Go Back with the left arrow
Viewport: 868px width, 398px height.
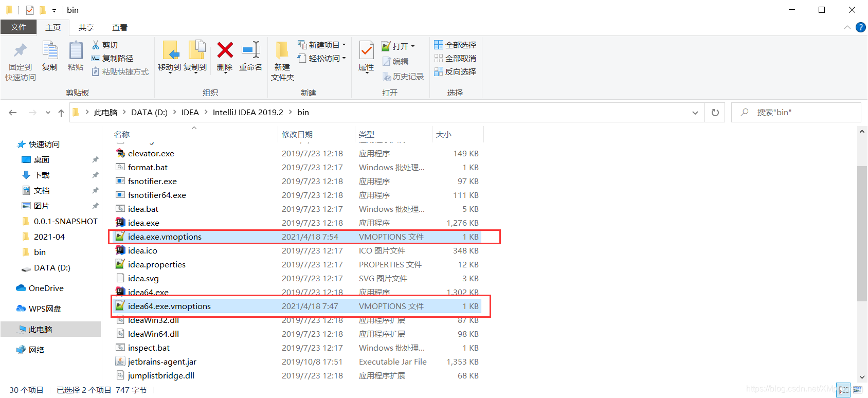click(13, 113)
